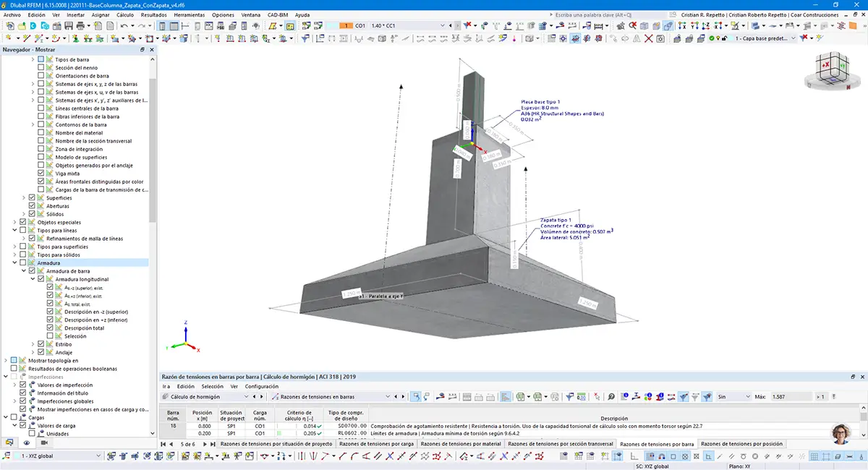Toggle 'Descripción total' checkbox
The width and height of the screenshot is (868, 470).
coord(50,328)
